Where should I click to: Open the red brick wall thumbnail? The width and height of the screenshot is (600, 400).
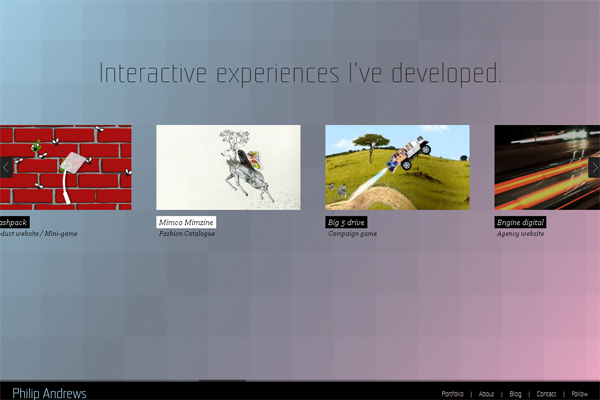pyautogui.click(x=66, y=167)
